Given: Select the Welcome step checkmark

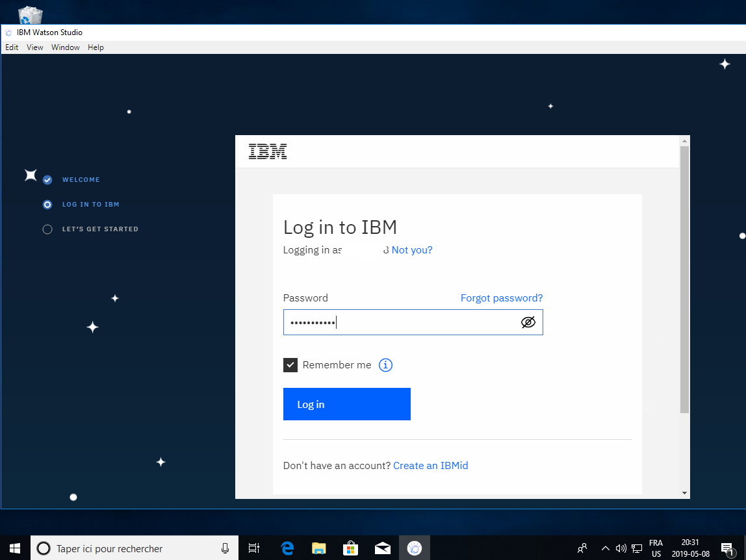Looking at the screenshot, I should click(x=47, y=180).
